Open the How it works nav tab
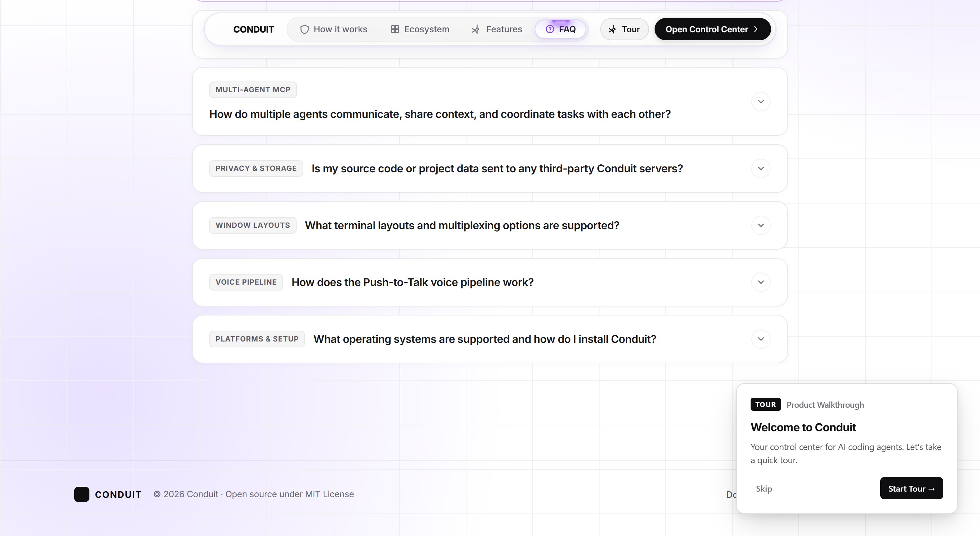980x536 pixels. pos(334,29)
